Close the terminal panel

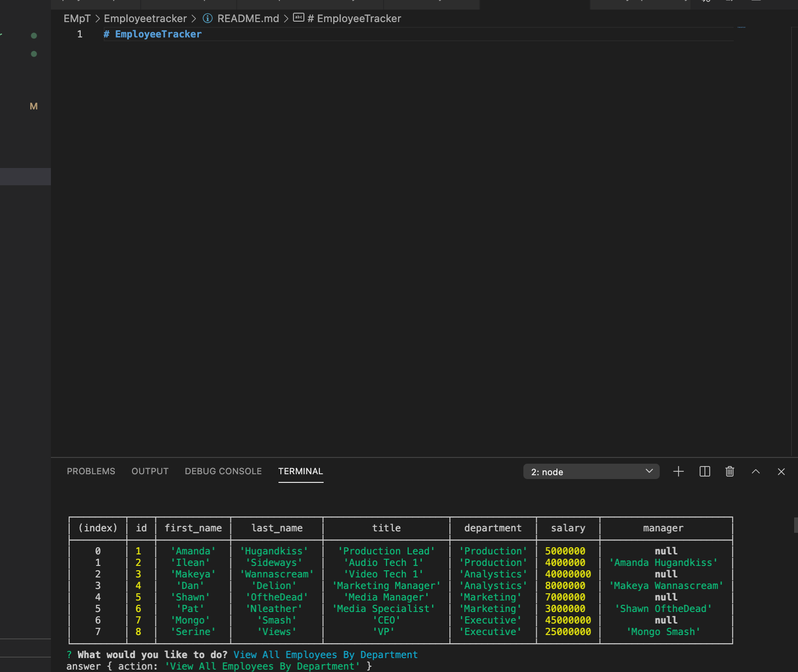tap(781, 471)
